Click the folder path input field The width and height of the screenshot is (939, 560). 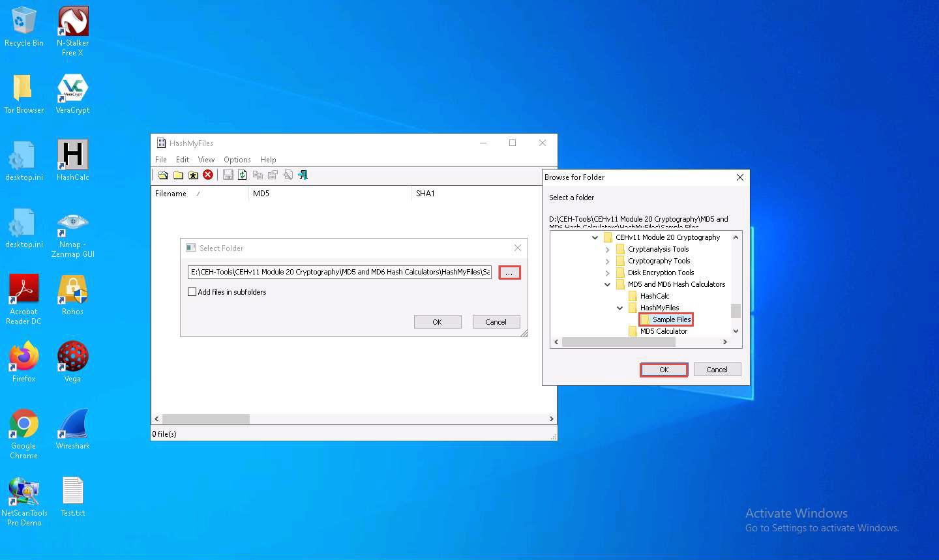point(339,272)
